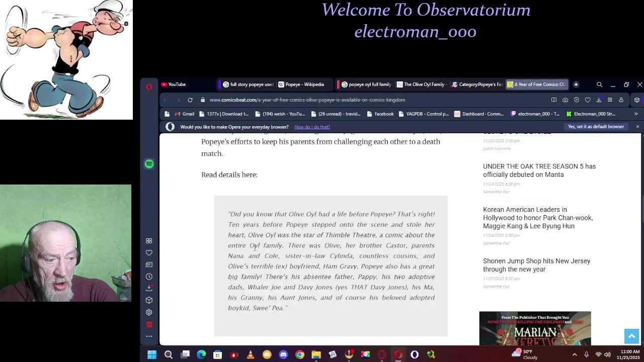Open the Gmail bookmark
The width and height of the screenshot is (644, 362).
click(184, 114)
